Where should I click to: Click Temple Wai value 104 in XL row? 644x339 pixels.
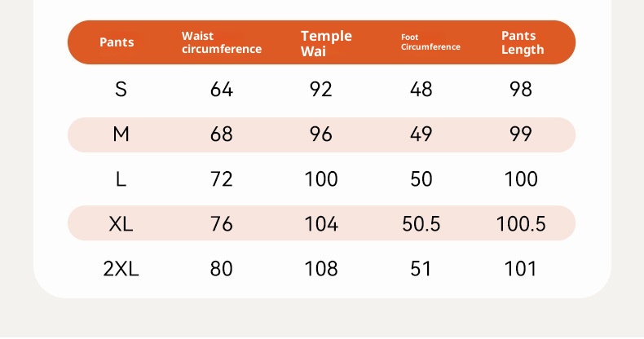click(x=321, y=224)
